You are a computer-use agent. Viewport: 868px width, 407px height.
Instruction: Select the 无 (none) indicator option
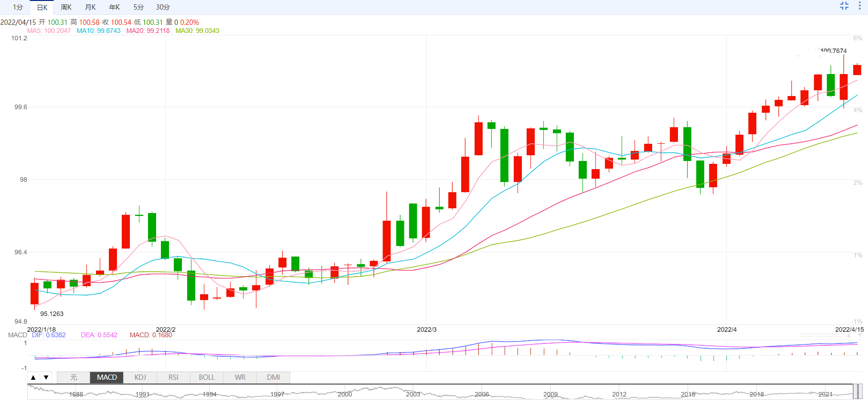tap(74, 377)
